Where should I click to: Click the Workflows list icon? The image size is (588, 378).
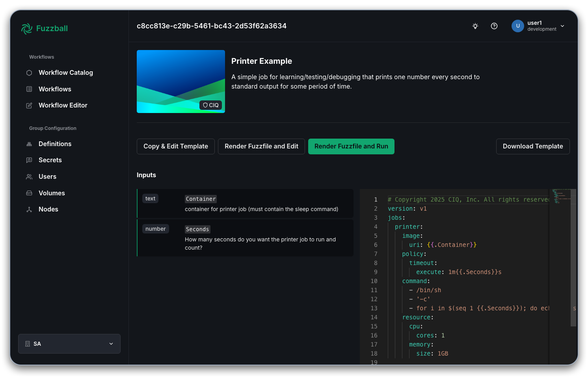click(x=29, y=89)
